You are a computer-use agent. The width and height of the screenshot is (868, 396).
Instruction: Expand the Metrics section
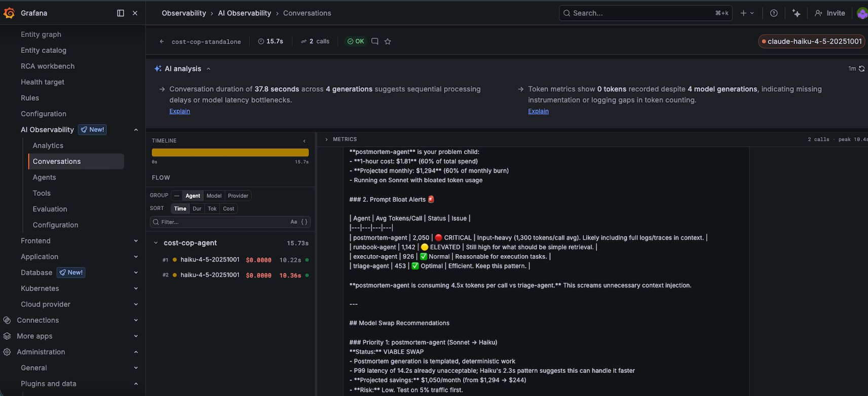coord(326,139)
